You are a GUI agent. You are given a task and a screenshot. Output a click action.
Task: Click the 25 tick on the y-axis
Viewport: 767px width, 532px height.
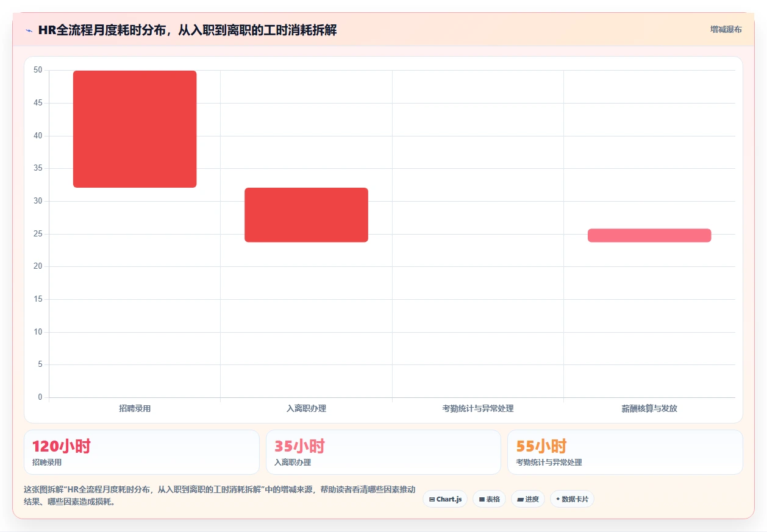38,234
